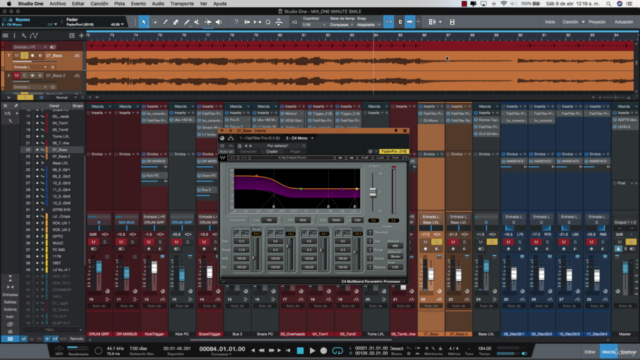Screen dimensions: 640x360
Task: Click the Stop transport button
Action: [300, 351]
